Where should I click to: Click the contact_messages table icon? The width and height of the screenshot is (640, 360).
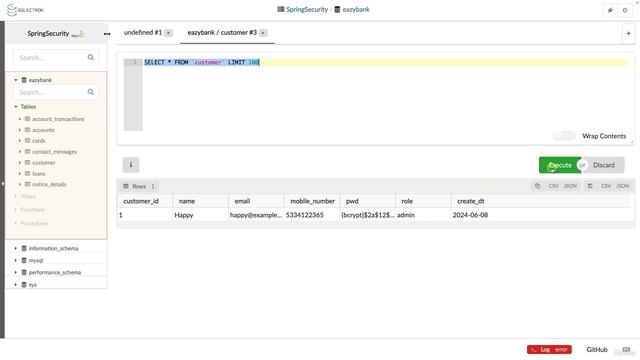coord(27,151)
